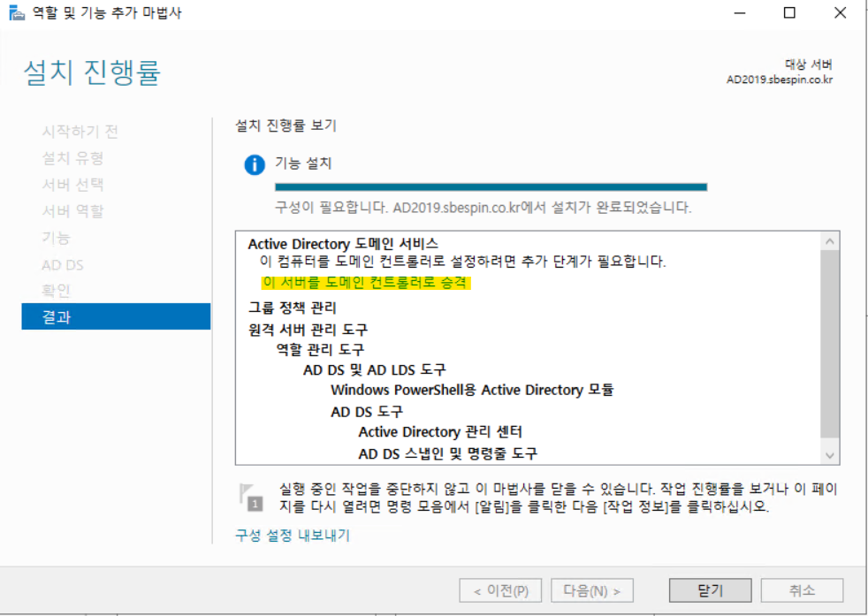Screen dimensions: 868x616
Task: Select the AD DS step in the sidebar
Action: click(63, 264)
